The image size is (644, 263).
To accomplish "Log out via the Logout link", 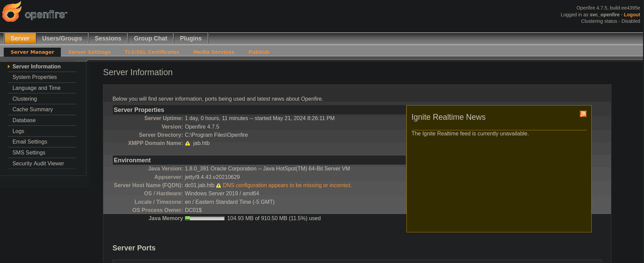I will tap(632, 15).
